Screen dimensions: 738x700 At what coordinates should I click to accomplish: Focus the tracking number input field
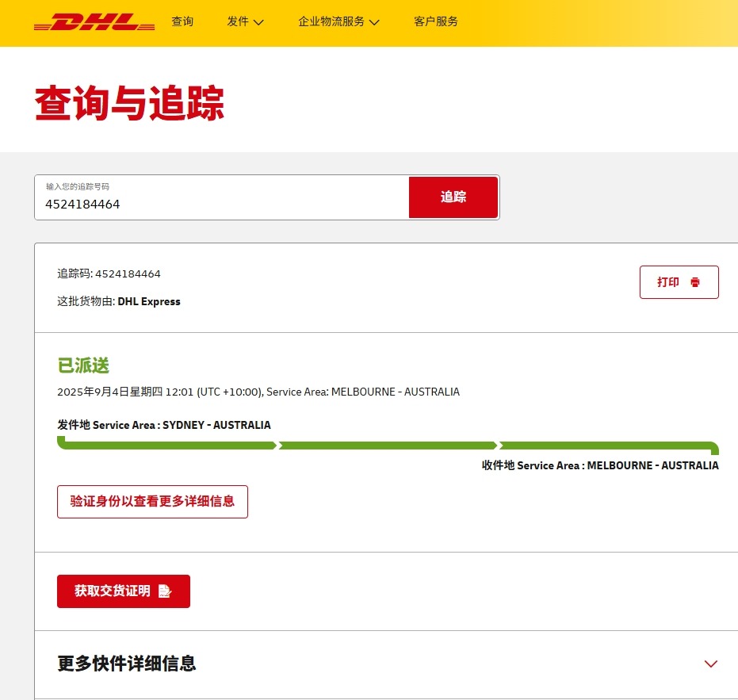tap(222, 197)
